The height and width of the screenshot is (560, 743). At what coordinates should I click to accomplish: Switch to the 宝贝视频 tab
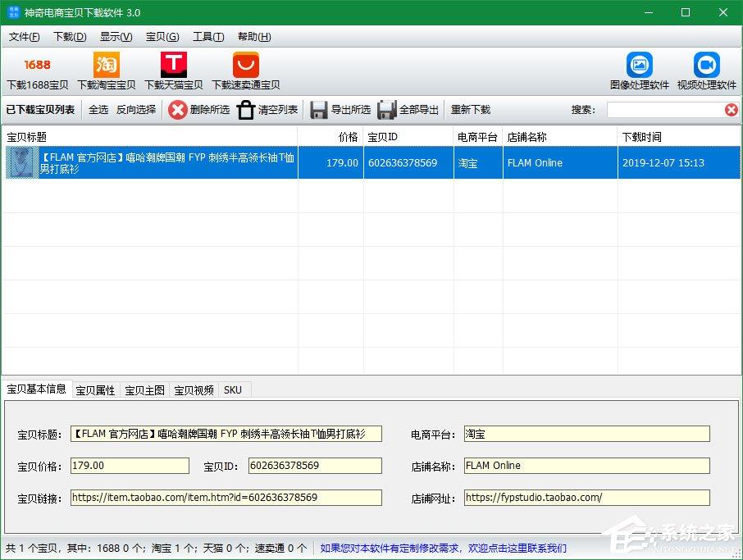tap(194, 390)
